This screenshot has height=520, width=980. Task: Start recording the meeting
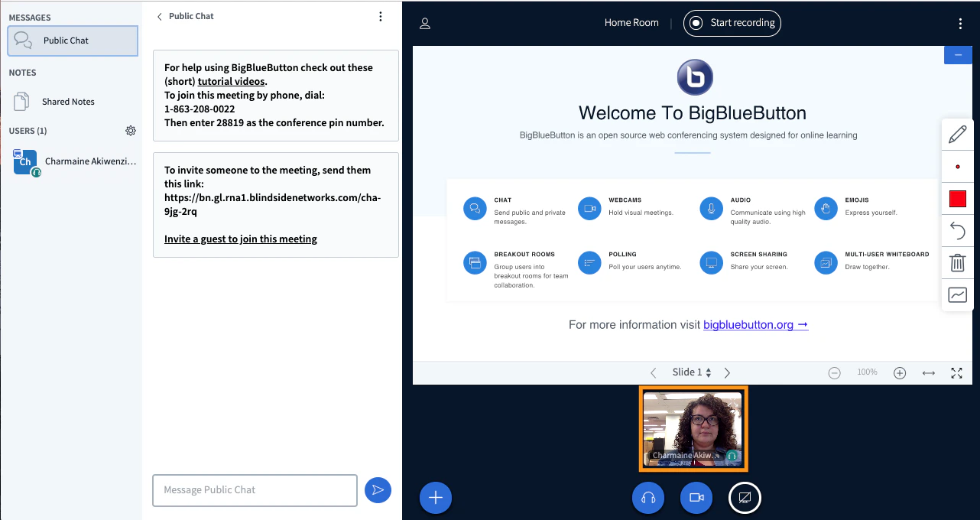pyautogui.click(x=732, y=23)
